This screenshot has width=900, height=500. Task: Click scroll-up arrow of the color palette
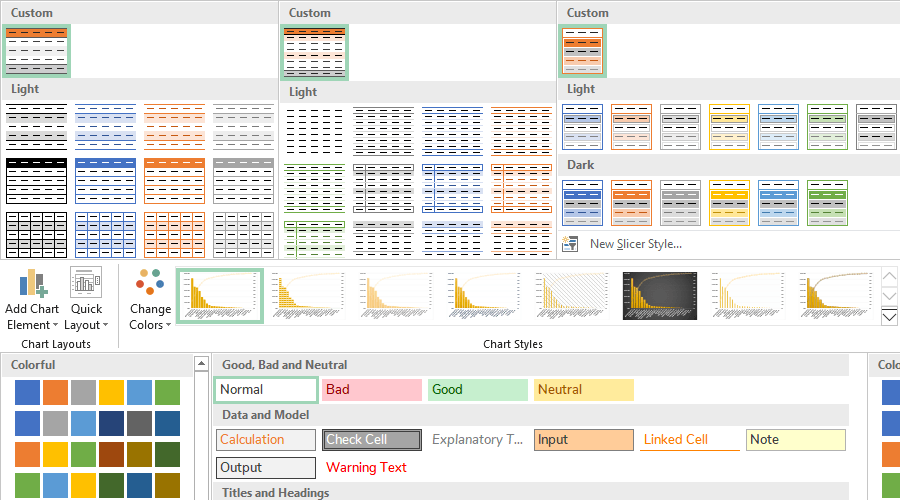201,363
